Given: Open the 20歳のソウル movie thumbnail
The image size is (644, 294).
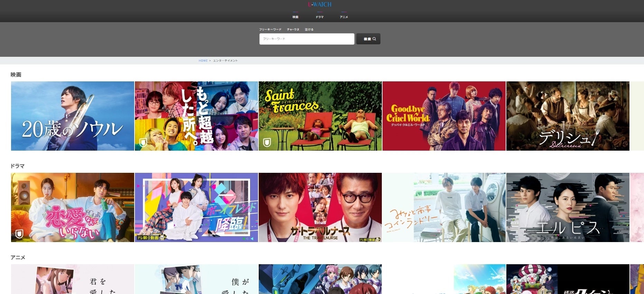Looking at the screenshot, I should coord(73,116).
